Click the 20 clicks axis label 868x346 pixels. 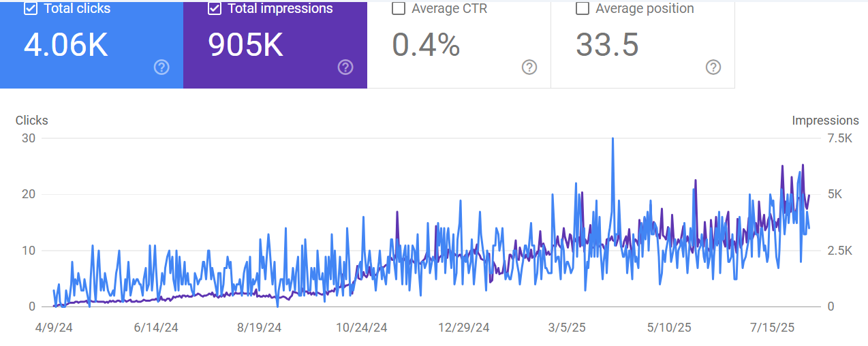click(29, 194)
